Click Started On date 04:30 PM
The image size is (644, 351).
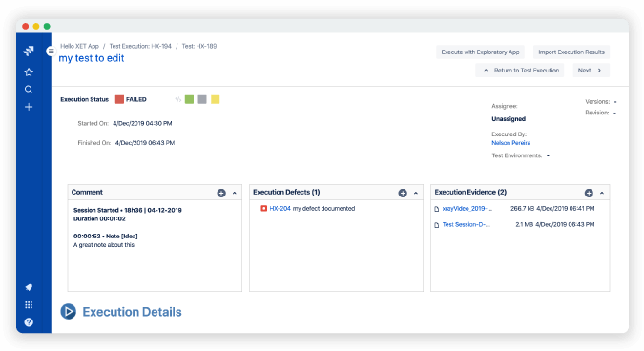tap(142, 123)
